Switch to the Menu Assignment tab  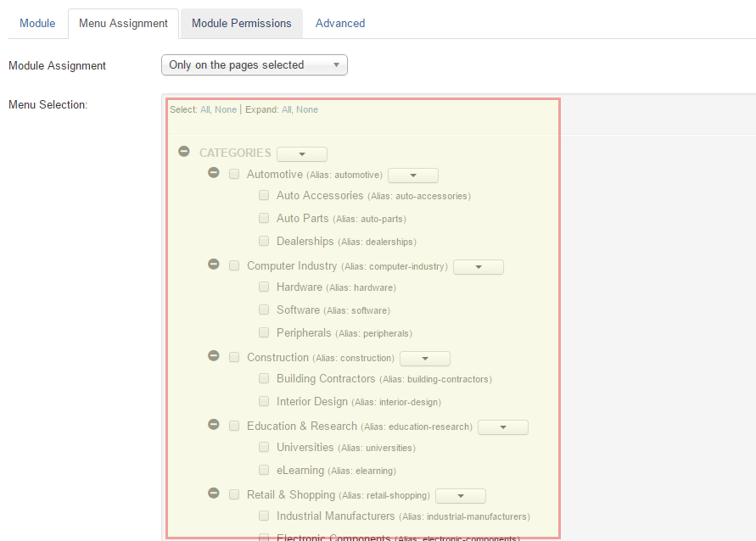(x=123, y=23)
